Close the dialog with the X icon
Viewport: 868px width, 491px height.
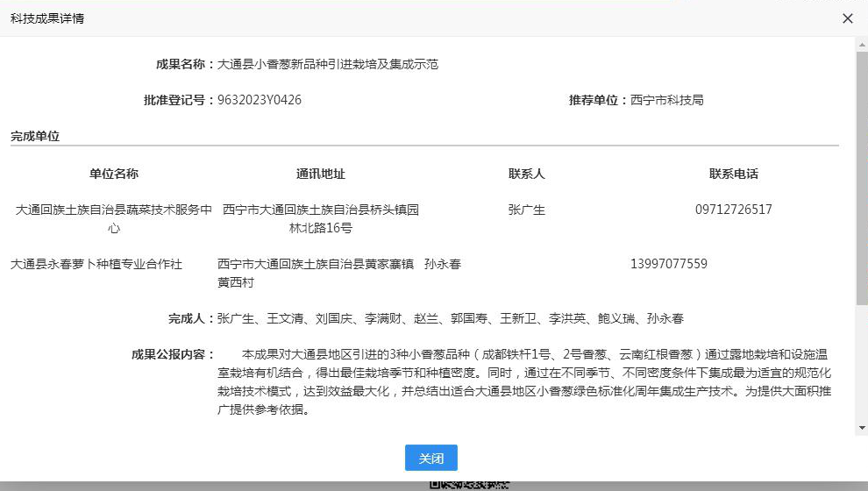pyautogui.click(x=847, y=18)
